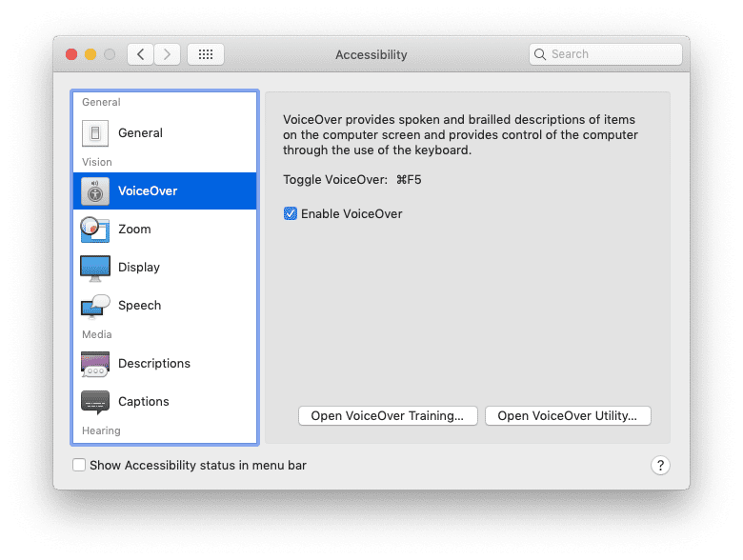Viewport: 743px width, 560px height.
Task: Select the VoiceOver accessibility icon
Action: click(x=94, y=190)
